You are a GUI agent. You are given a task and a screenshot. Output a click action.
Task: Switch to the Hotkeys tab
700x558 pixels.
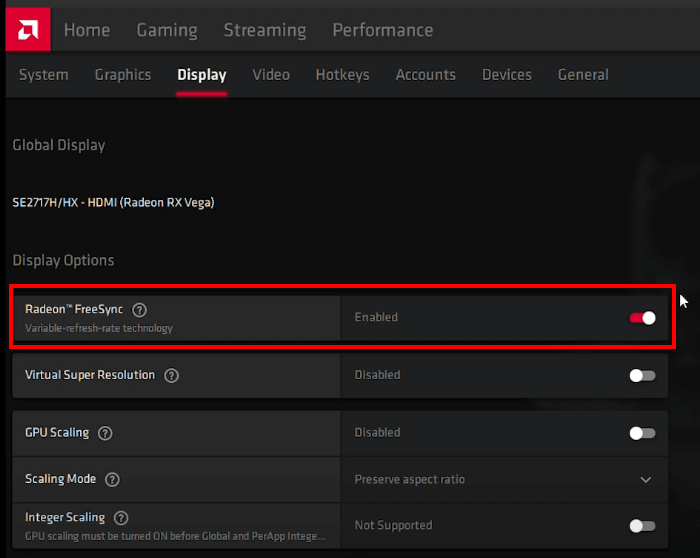coord(342,75)
